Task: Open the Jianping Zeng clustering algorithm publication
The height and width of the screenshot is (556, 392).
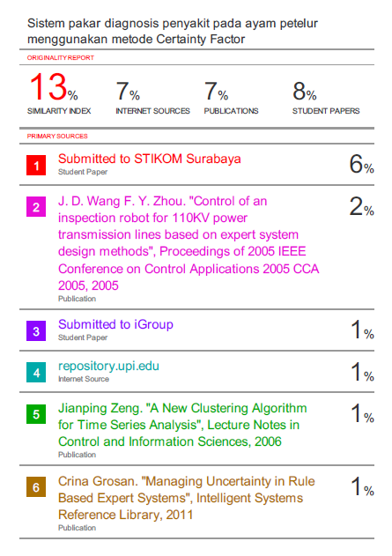Action: coord(182,425)
